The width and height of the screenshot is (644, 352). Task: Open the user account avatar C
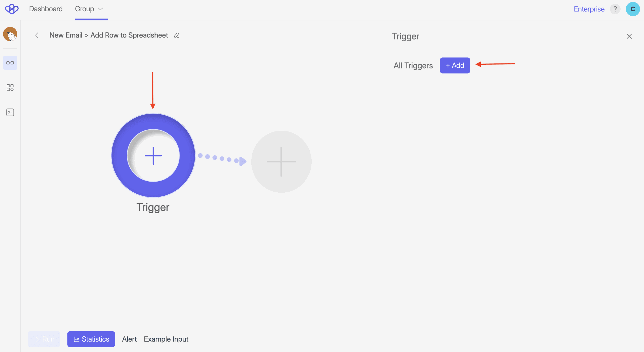(x=633, y=9)
